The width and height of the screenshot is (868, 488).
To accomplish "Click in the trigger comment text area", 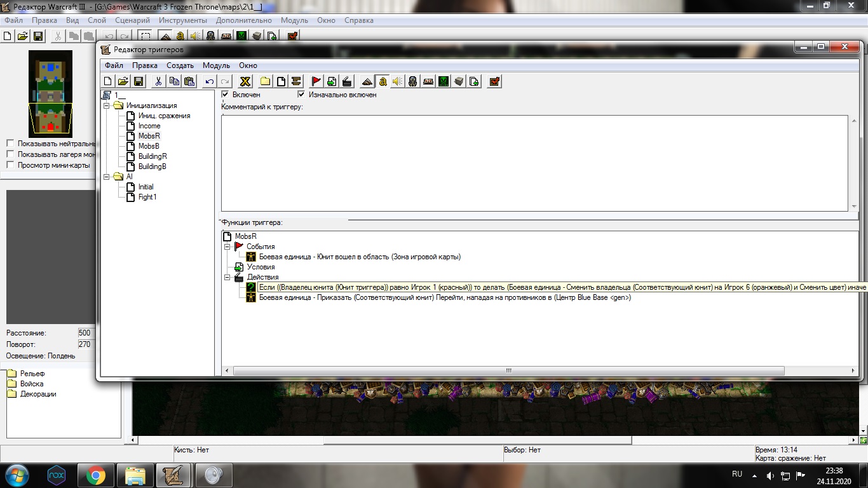I will pyautogui.click(x=534, y=163).
